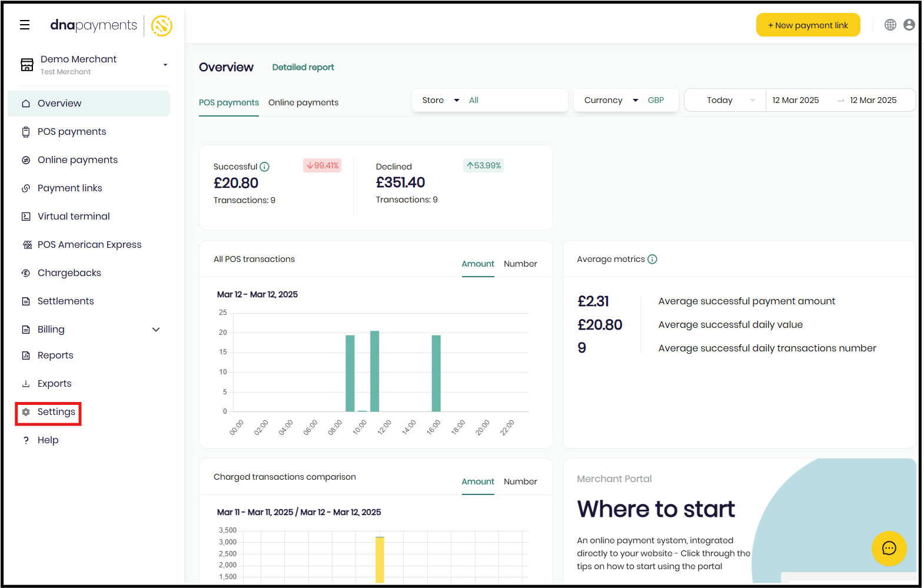This screenshot has height=588, width=924.
Task: Open the Today date range dropdown
Action: (725, 100)
